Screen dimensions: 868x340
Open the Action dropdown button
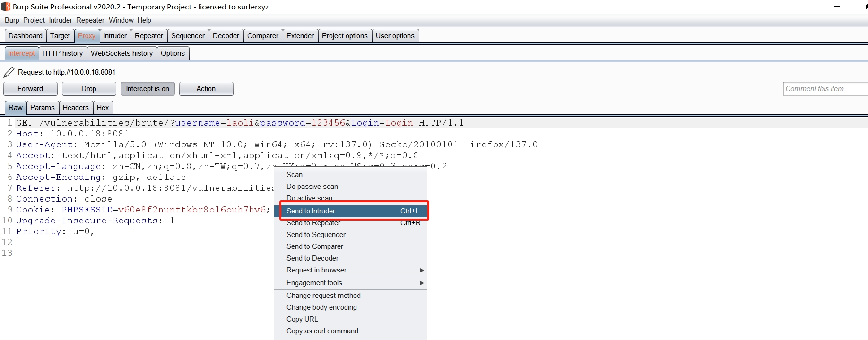(x=206, y=89)
